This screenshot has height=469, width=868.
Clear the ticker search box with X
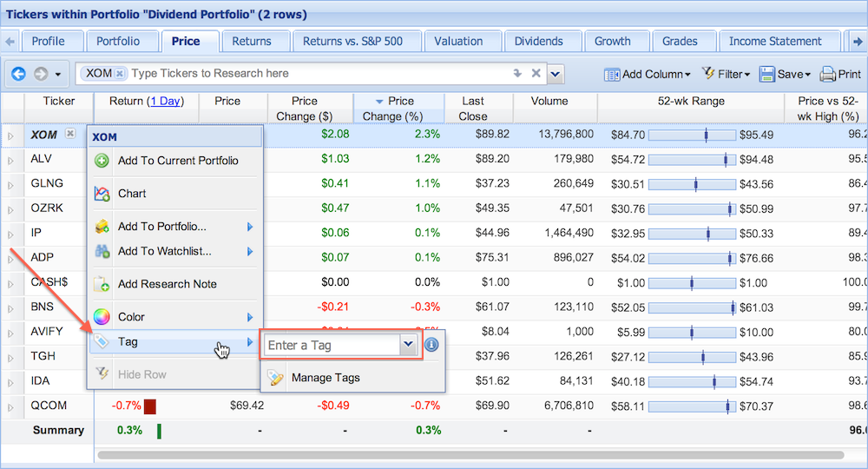coord(536,73)
